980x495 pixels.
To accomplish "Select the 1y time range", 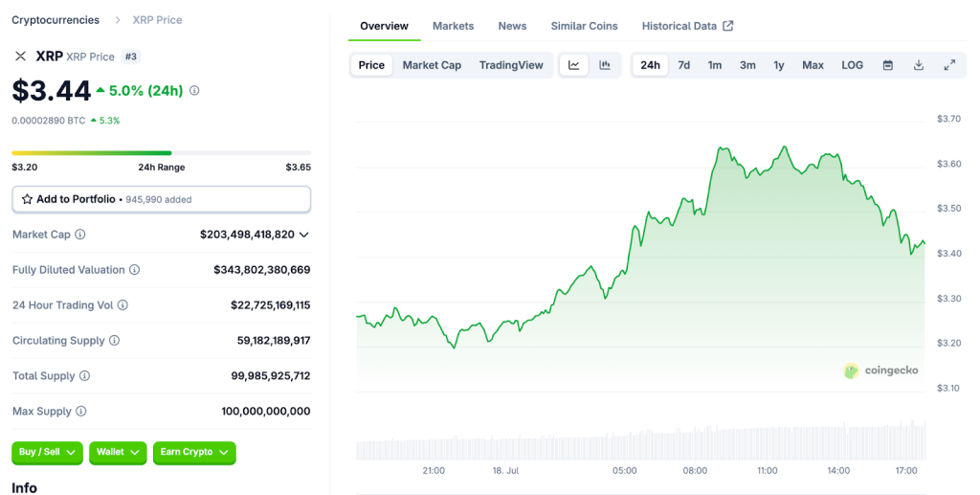I will pyautogui.click(x=779, y=65).
